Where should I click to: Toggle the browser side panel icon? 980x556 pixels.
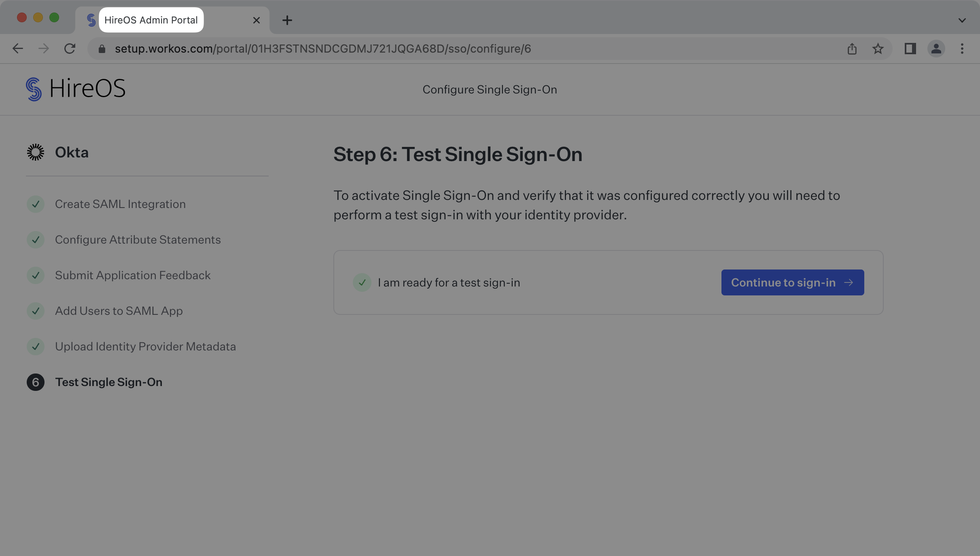click(x=910, y=49)
